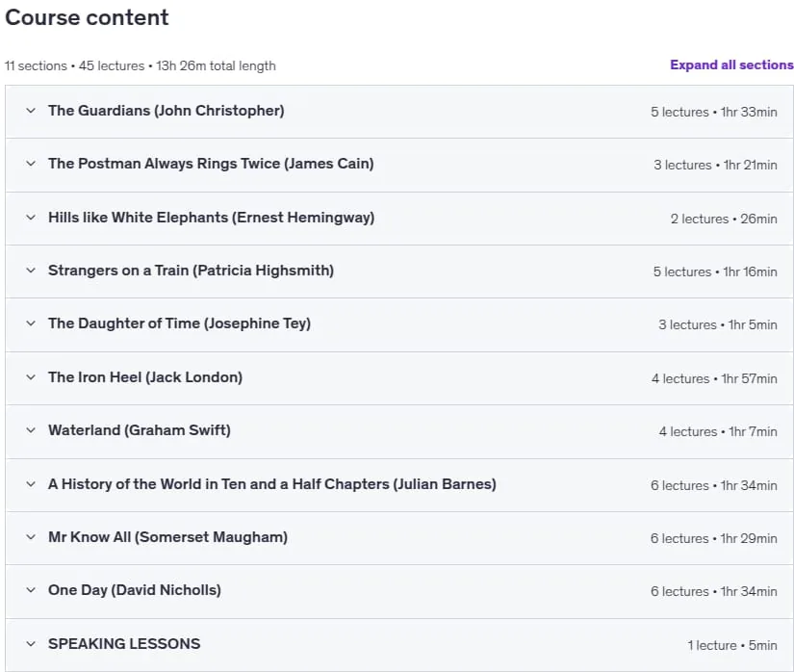Expand The Iron Heel chevron
The width and height of the screenshot is (794, 672).
(x=31, y=377)
